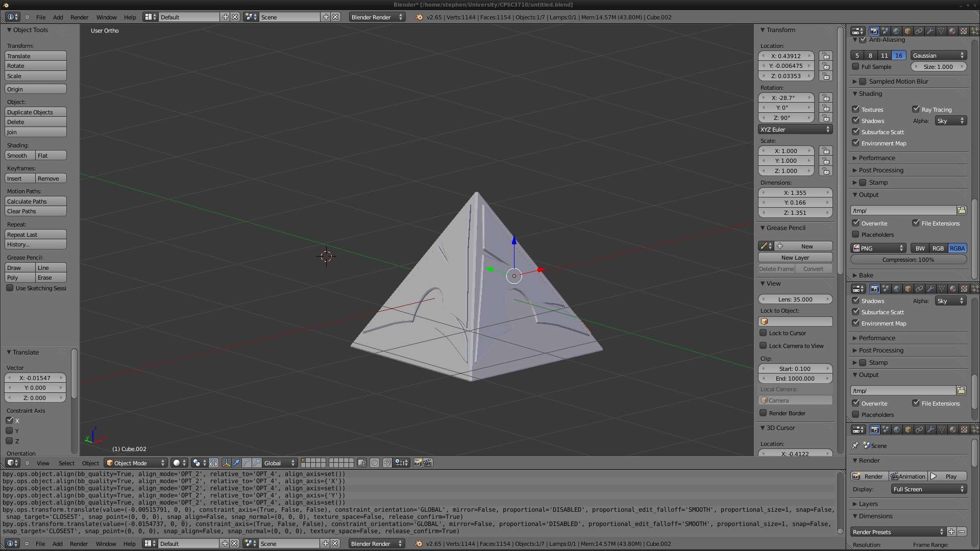Toggle proportional editing in viewport header

375,463
